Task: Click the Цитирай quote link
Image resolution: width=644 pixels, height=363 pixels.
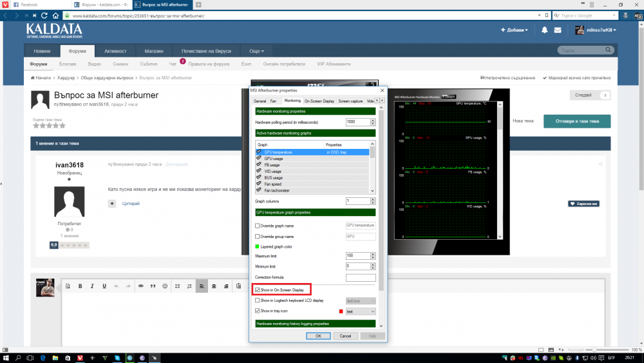Action: [x=131, y=204]
